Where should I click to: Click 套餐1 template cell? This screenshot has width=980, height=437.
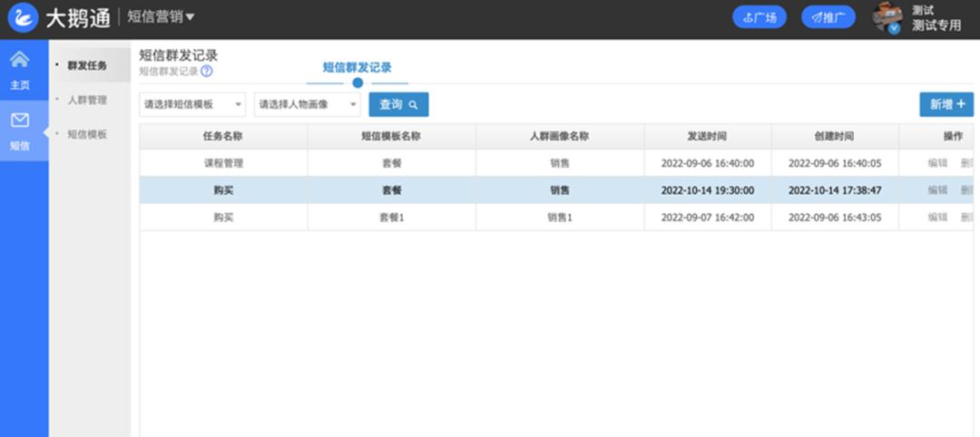(x=392, y=218)
